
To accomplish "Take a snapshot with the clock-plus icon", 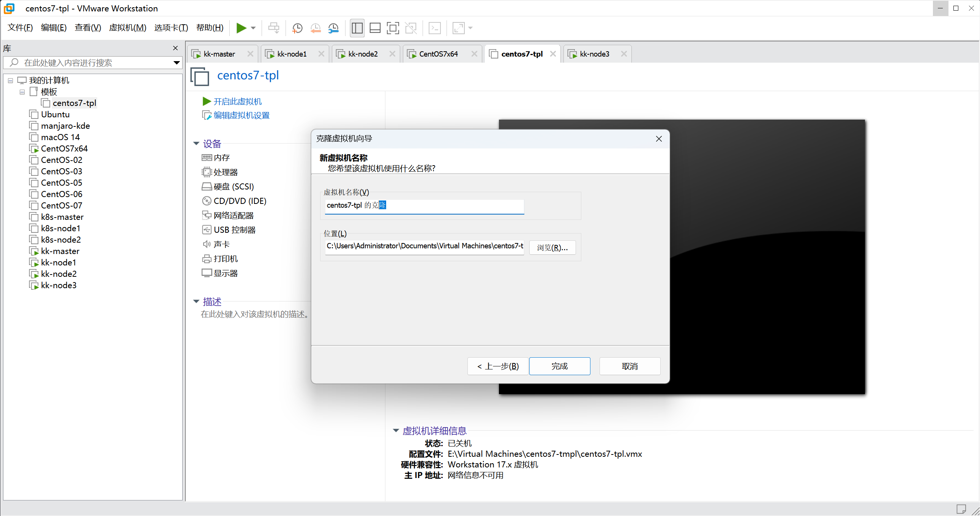I will tap(297, 28).
